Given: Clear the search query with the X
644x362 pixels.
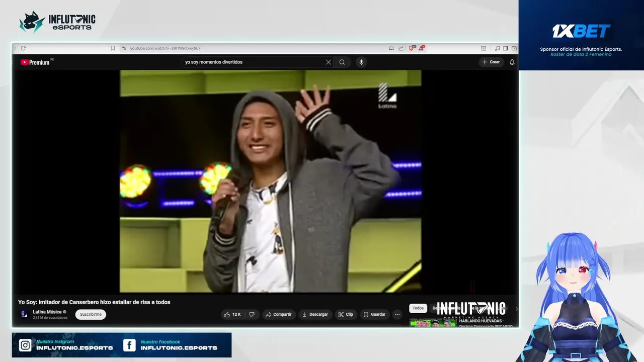Looking at the screenshot, I should [329, 62].
